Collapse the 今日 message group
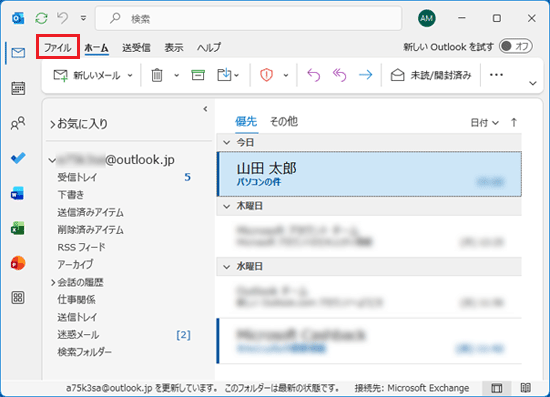Viewport: 550px width, 397px height. tap(227, 142)
